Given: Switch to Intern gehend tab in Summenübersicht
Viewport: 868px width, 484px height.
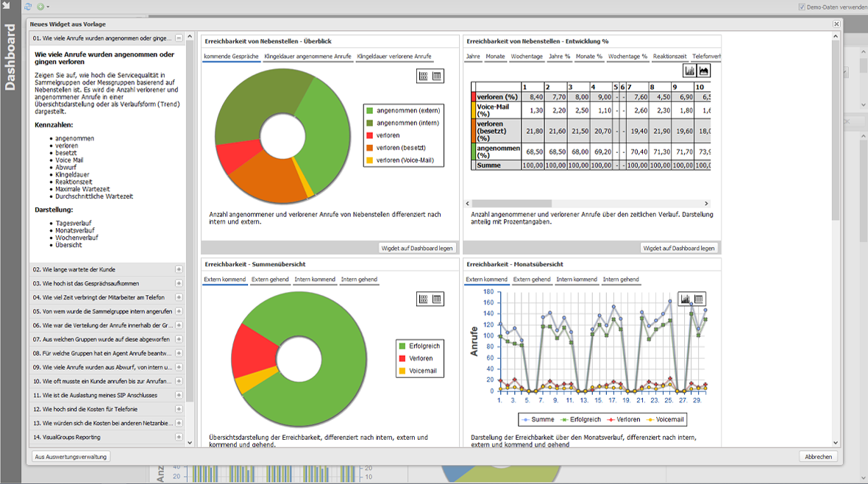Looking at the screenshot, I should point(359,279).
